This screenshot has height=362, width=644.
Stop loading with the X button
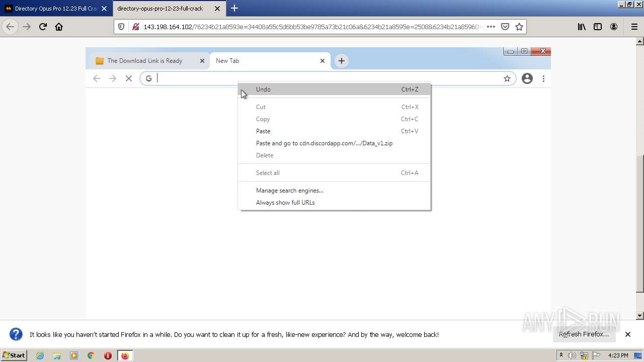tap(129, 78)
